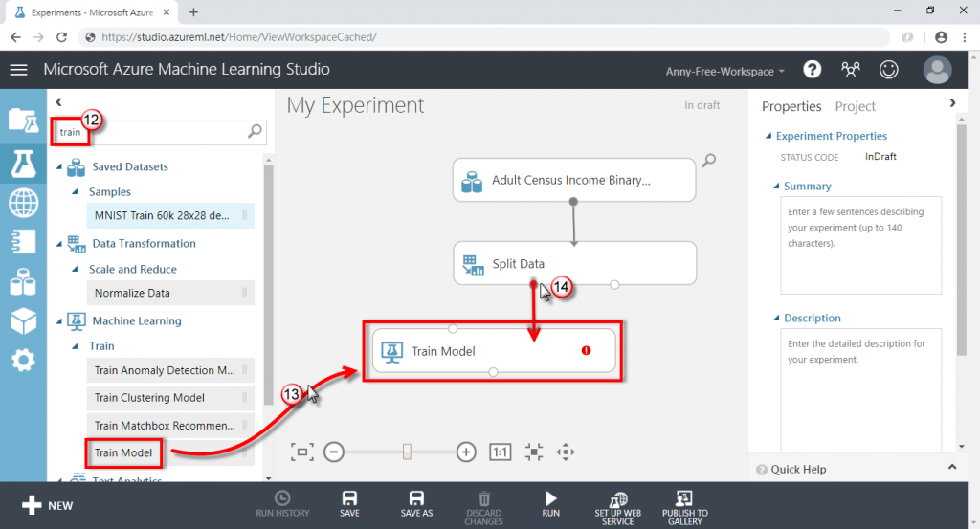Image resolution: width=980 pixels, height=529 pixels.
Task: Click Publish to Gallery
Action: [685, 508]
